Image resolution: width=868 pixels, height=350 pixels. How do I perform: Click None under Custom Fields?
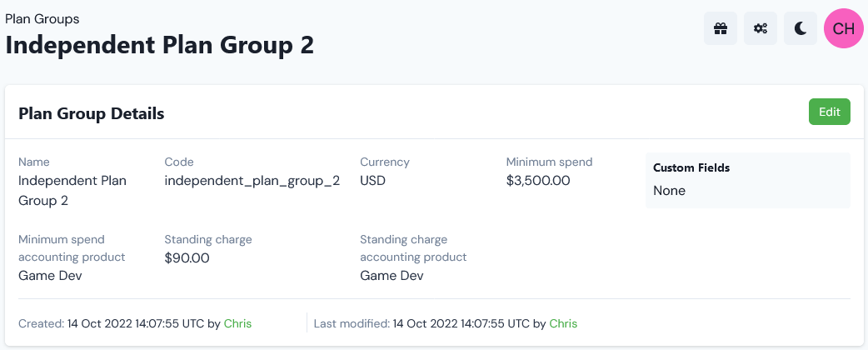pos(669,191)
